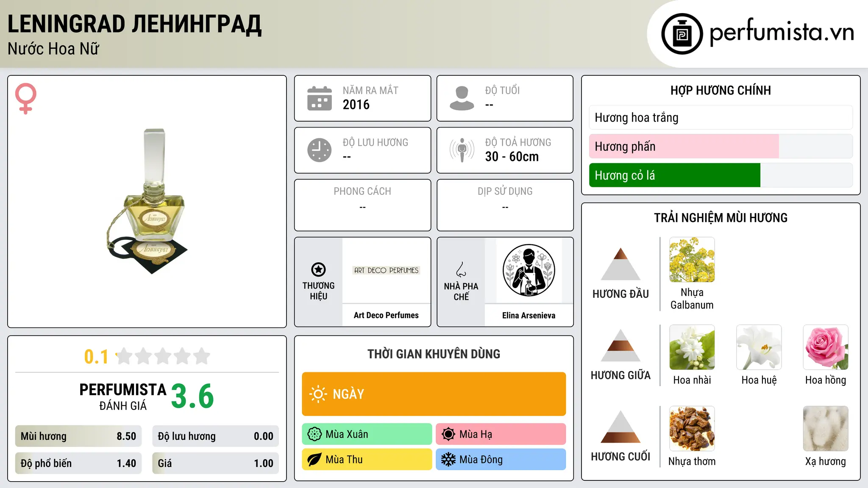Screen dimensions: 868x488
Task: Click the sun icon on the Ngày bar
Action: coord(318,394)
